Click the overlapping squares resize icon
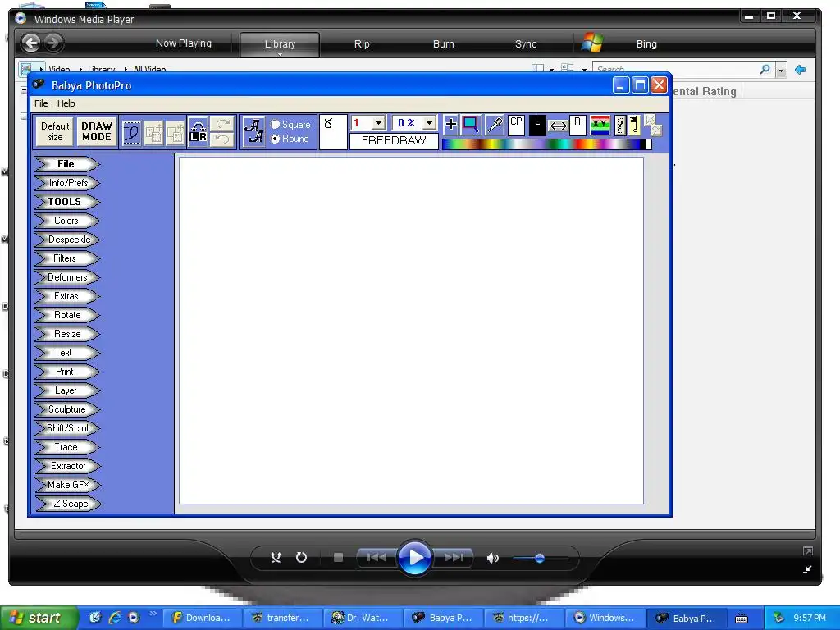 [653, 126]
